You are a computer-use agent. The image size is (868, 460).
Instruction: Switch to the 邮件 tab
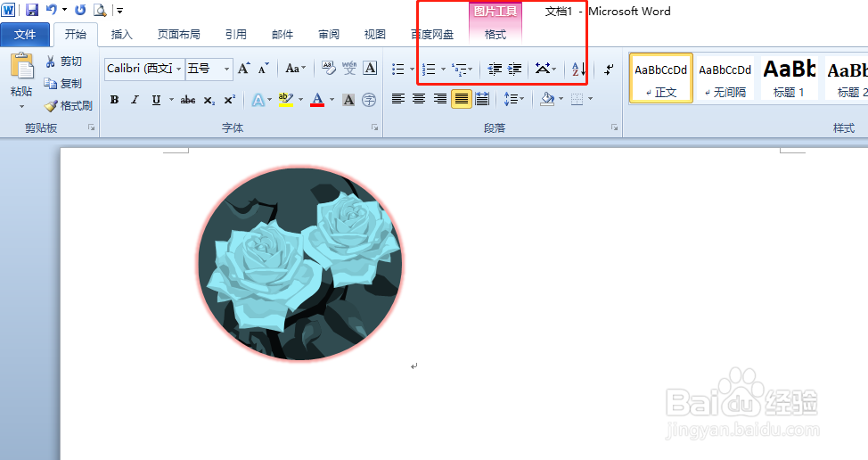(283, 34)
